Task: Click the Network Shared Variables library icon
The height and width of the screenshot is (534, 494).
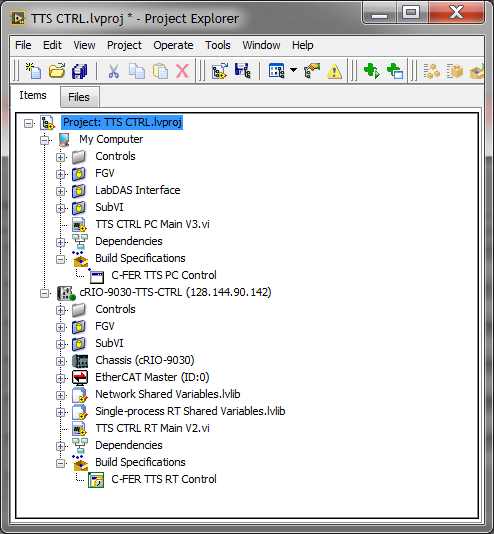Action: click(x=80, y=395)
